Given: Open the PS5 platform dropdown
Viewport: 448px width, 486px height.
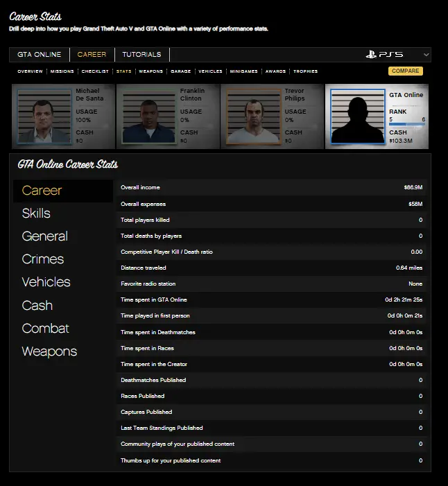Looking at the screenshot, I should click(426, 55).
